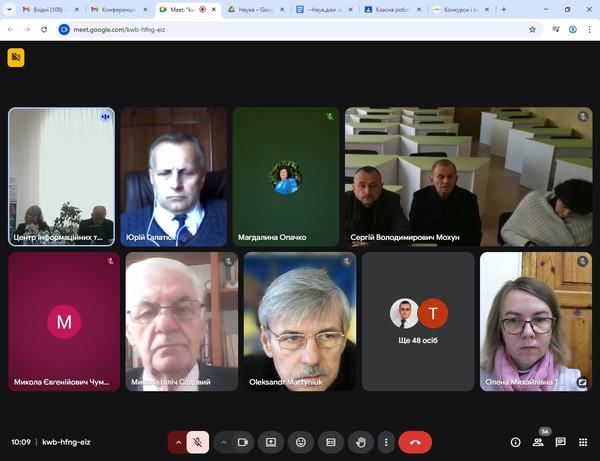Expand audio settings arrow beside microphone
600x461 pixels.
[x=179, y=441]
